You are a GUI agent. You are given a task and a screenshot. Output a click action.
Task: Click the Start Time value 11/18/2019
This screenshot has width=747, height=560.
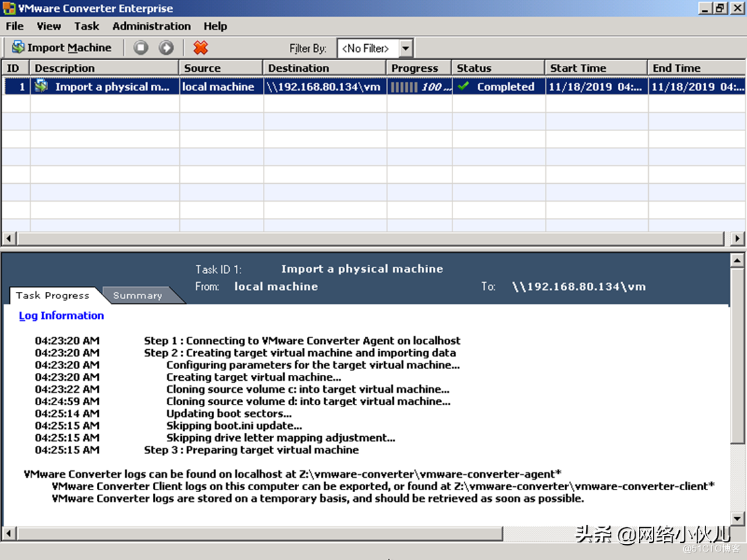coord(595,87)
